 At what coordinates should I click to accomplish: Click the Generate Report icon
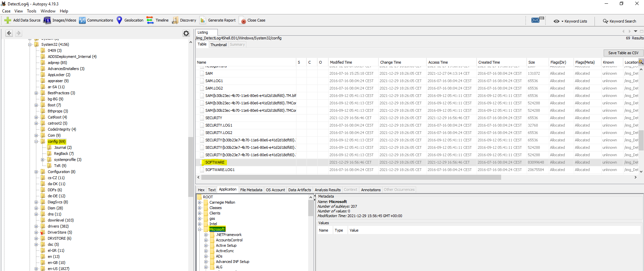(x=203, y=20)
